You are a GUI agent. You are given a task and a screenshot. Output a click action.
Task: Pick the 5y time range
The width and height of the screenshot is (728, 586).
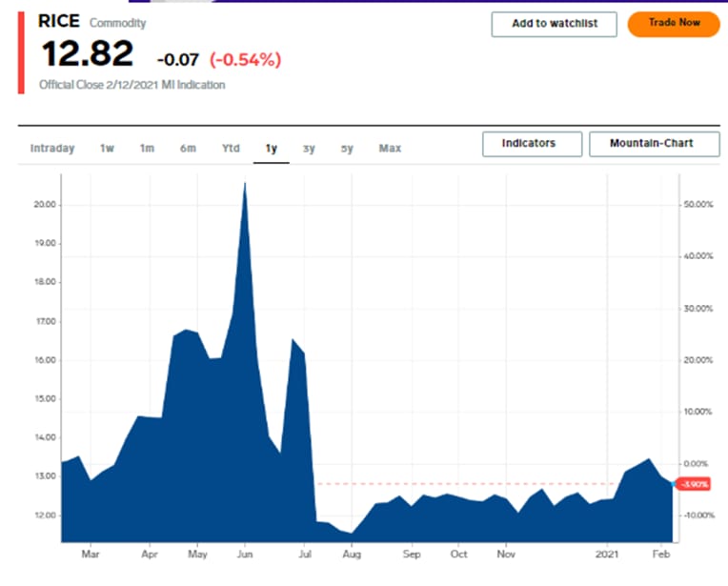pyautogui.click(x=347, y=149)
